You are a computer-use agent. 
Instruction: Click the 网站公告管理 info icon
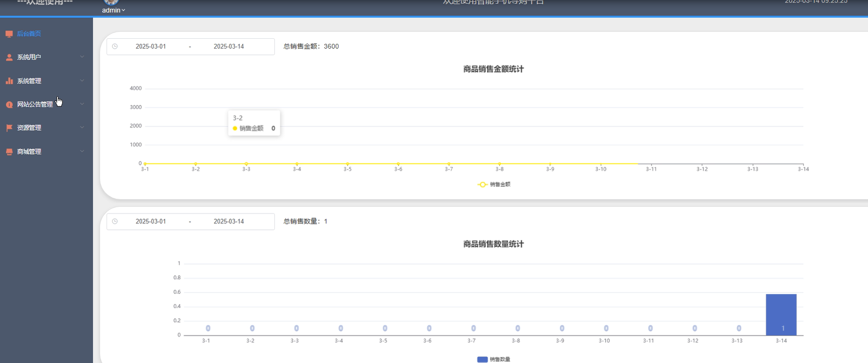[x=9, y=104]
